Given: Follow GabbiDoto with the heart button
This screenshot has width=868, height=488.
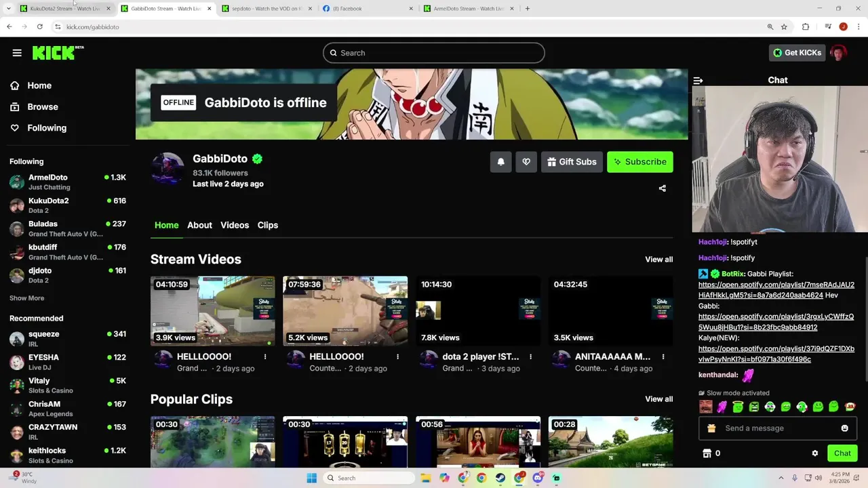Looking at the screenshot, I should [x=526, y=162].
